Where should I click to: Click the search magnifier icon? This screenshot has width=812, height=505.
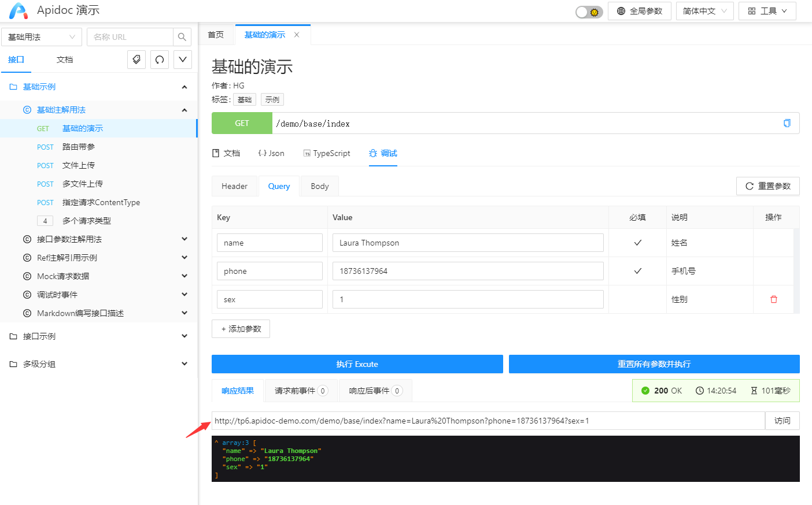tap(182, 37)
